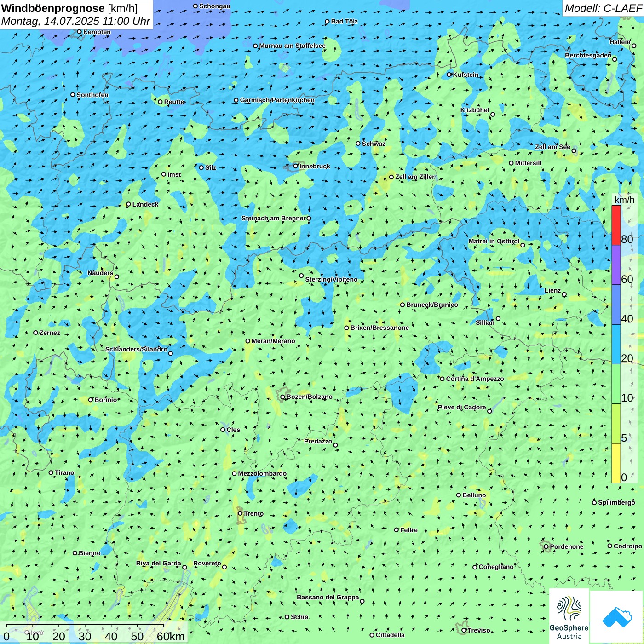The height and width of the screenshot is (644, 644).
Task: Click the 'Sillian' label
Action: [x=485, y=322]
